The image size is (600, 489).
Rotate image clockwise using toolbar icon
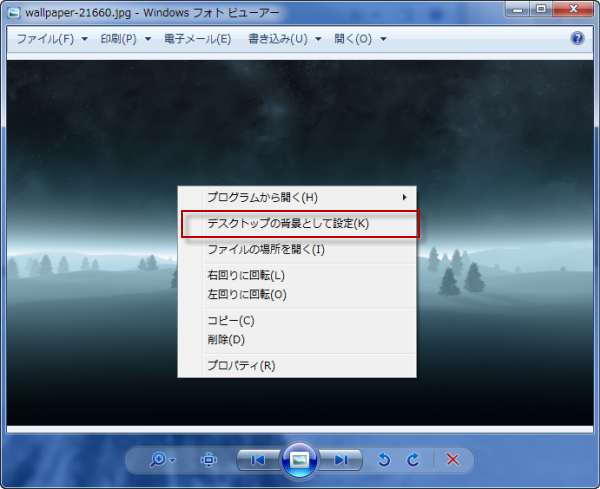(x=413, y=459)
